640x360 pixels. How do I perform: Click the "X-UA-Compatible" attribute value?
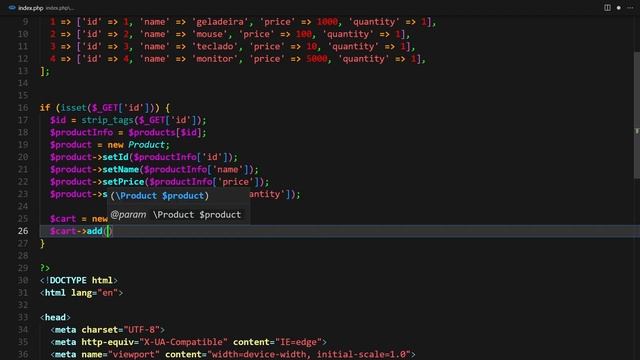(x=184, y=342)
